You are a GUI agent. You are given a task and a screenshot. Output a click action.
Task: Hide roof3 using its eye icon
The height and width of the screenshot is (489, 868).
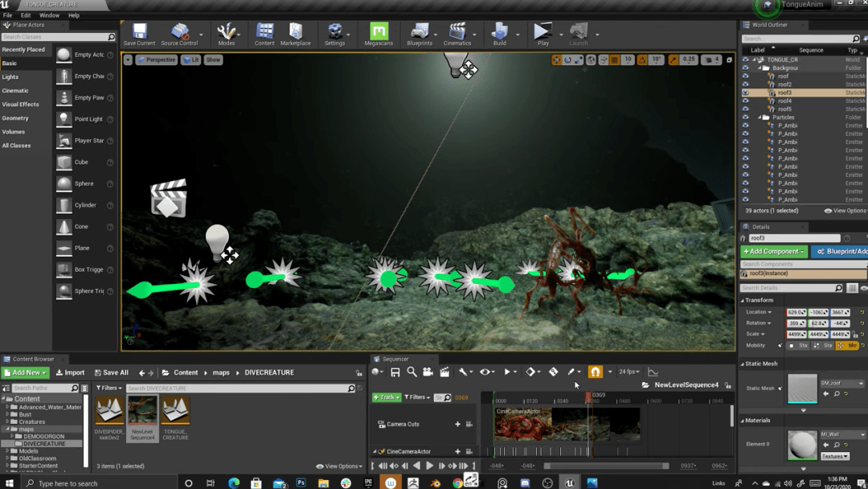tap(745, 92)
